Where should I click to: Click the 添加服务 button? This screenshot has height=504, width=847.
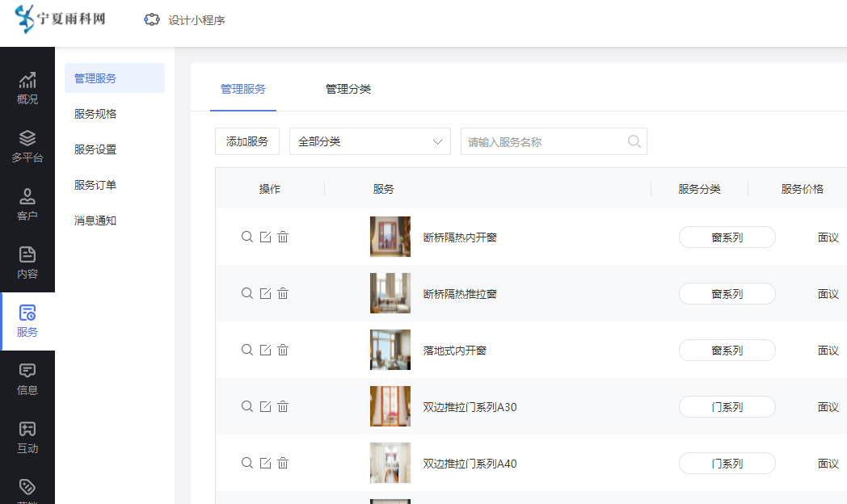click(x=247, y=141)
